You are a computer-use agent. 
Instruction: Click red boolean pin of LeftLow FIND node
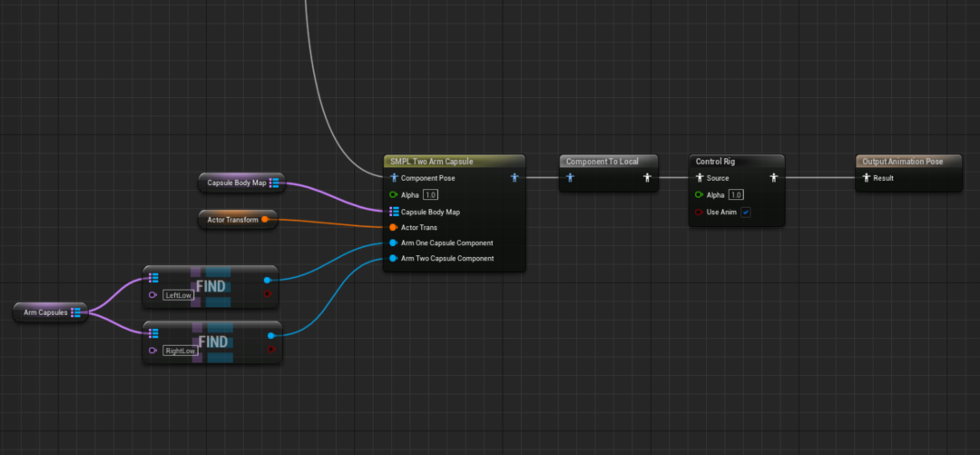[268, 293]
